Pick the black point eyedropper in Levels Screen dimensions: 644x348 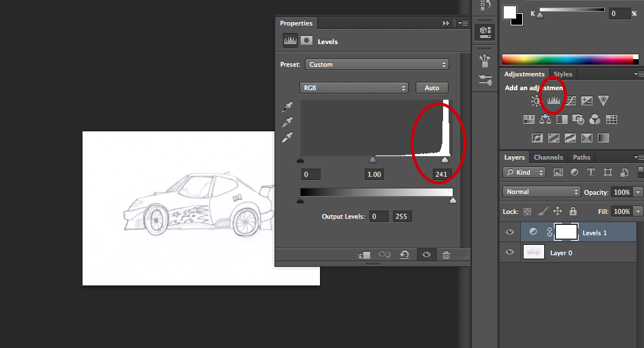[x=287, y=107]
